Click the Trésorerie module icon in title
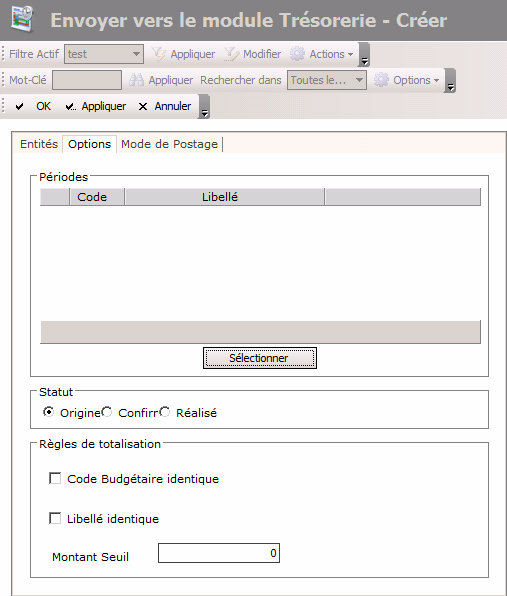This screenshot has width=507, height=596. [x=22, y=19]
